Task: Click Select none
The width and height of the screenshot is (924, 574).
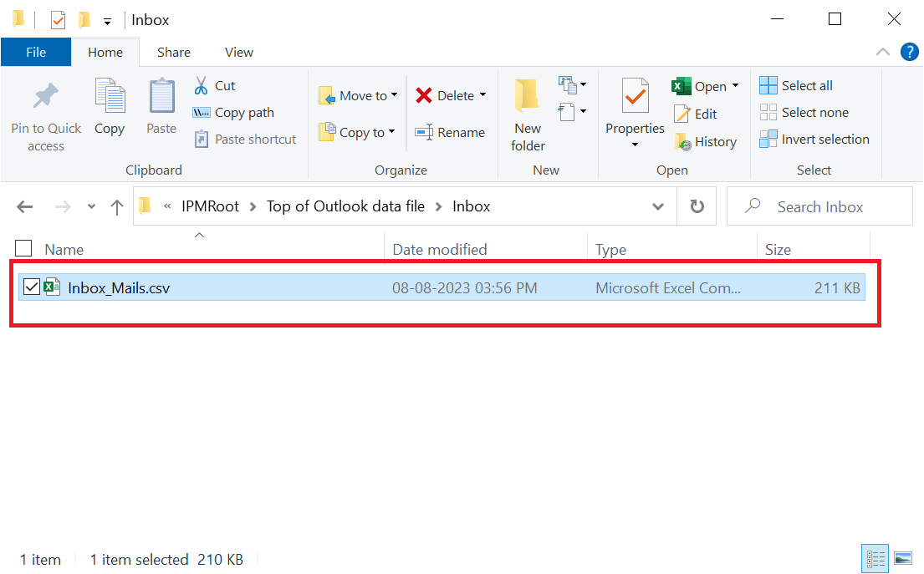Action: (x=804, y=113)
